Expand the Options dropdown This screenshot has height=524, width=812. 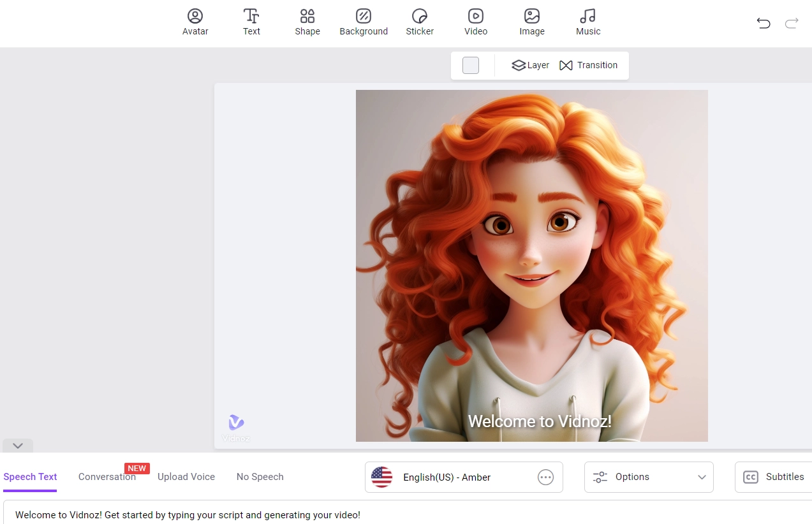coord(649,477)
